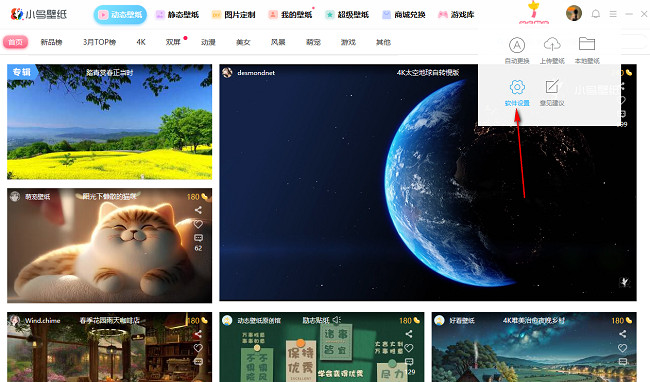
Task: Click the sound icon on 励志贴纸 card
Action: click(x=336, y=320)
